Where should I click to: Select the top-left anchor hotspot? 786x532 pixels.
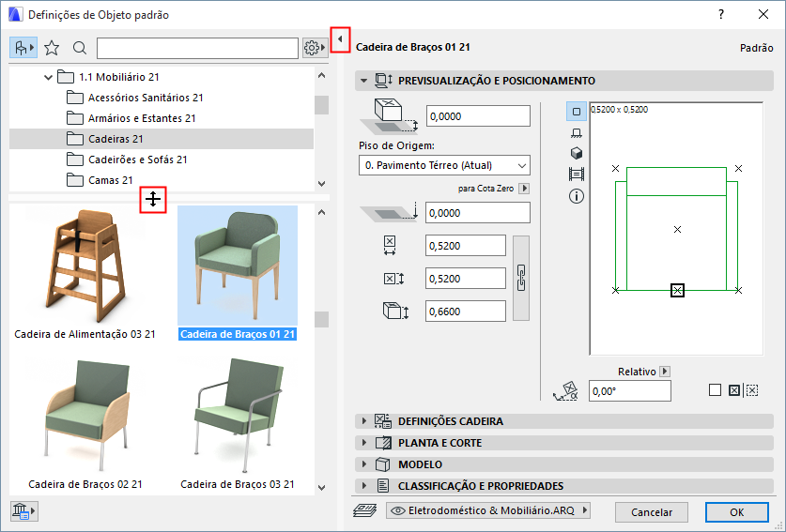pos(616,169)
